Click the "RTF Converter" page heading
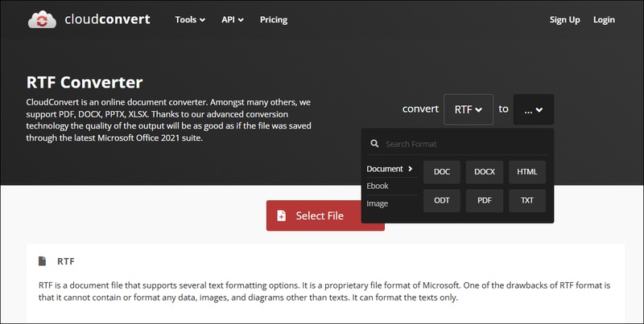The width and height of the screenshot is (644, 324). 85,83
